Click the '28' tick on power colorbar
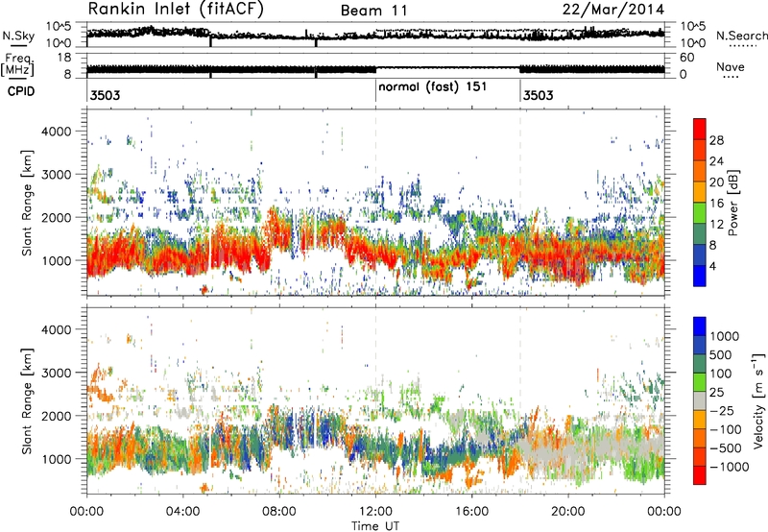 716,140
